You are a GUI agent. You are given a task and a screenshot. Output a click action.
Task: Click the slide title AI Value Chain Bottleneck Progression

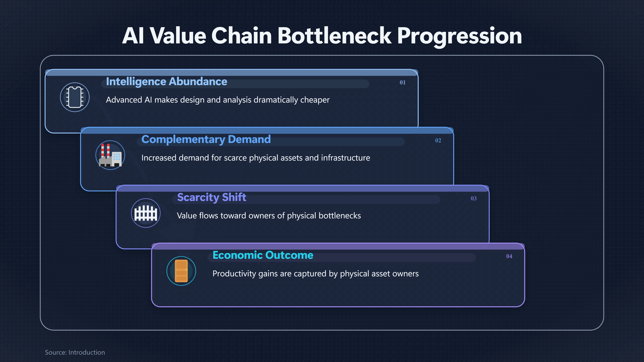point(322,36)
